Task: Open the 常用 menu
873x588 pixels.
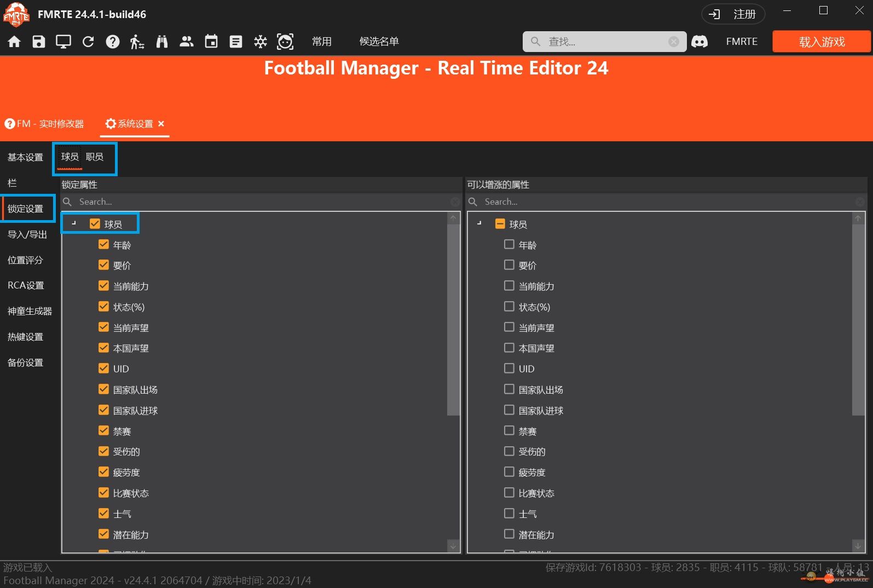Action: coord(322,42)
